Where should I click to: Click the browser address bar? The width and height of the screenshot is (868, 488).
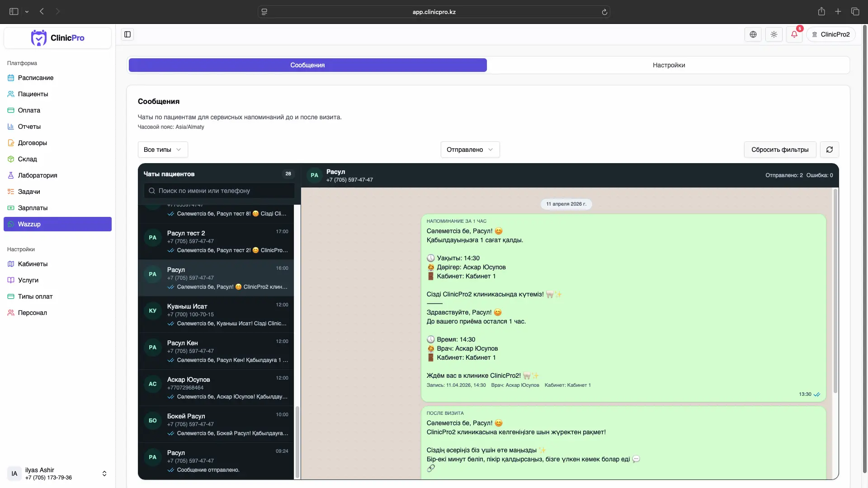click(434, 12)
